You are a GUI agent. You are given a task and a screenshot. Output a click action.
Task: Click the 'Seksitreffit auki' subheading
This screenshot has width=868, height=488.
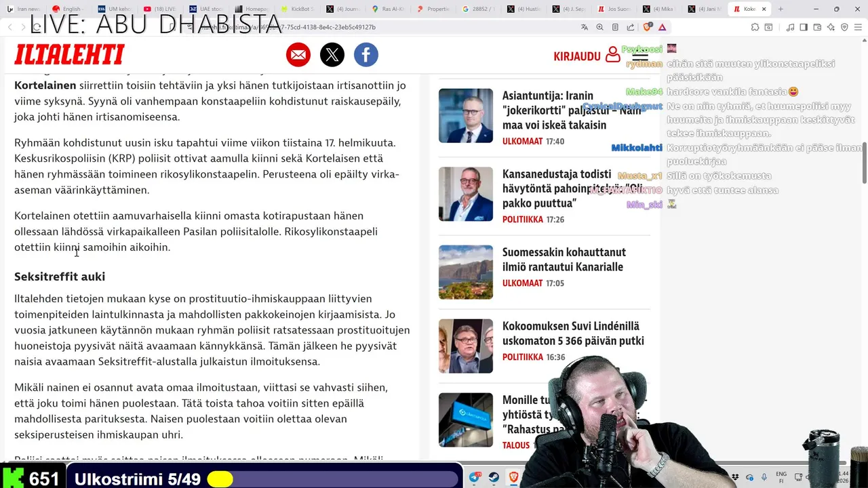click(x=60, y=277)
